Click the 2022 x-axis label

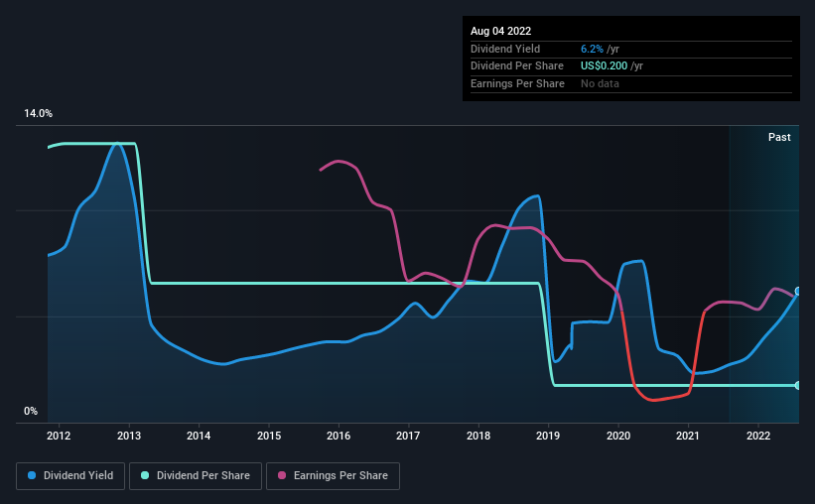click(757, 436)
